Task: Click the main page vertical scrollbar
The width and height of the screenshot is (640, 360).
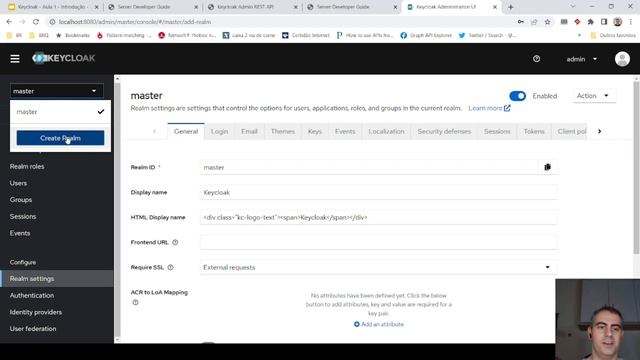Action: click(x=636, y=167)
